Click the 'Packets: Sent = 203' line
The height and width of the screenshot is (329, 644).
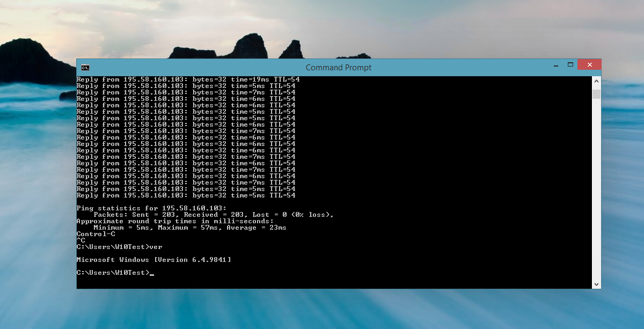tap(214, 215)
